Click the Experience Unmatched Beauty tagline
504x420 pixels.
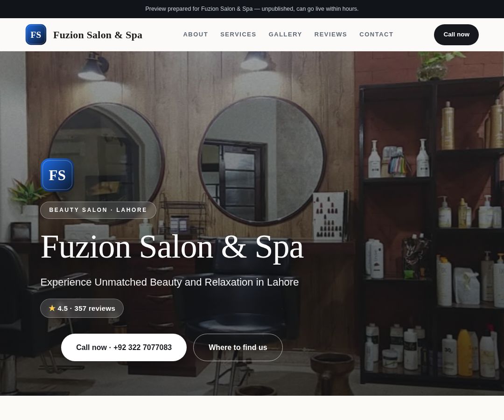169,282
